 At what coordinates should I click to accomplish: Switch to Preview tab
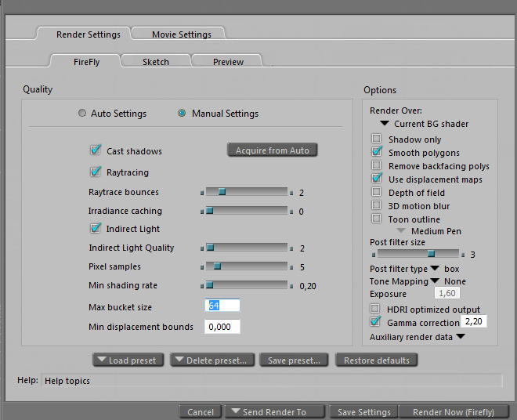(x=228, y=62)
